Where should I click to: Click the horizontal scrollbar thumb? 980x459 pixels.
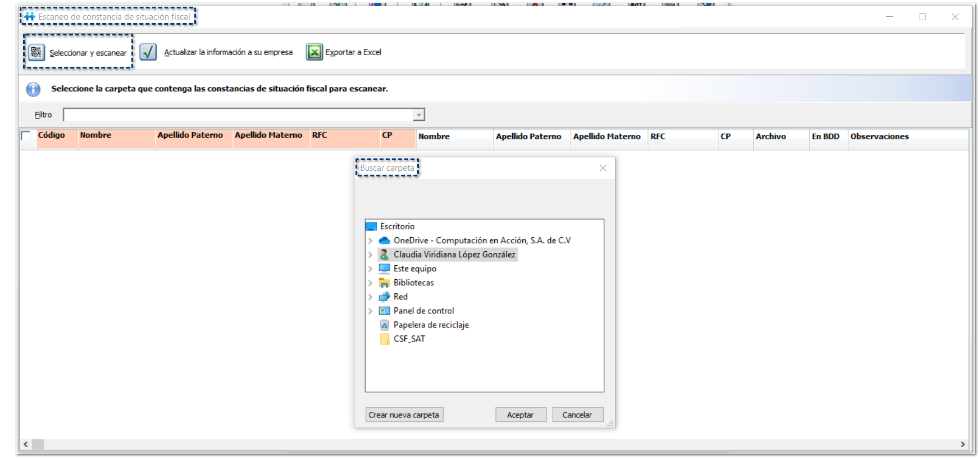pos(38,444)
